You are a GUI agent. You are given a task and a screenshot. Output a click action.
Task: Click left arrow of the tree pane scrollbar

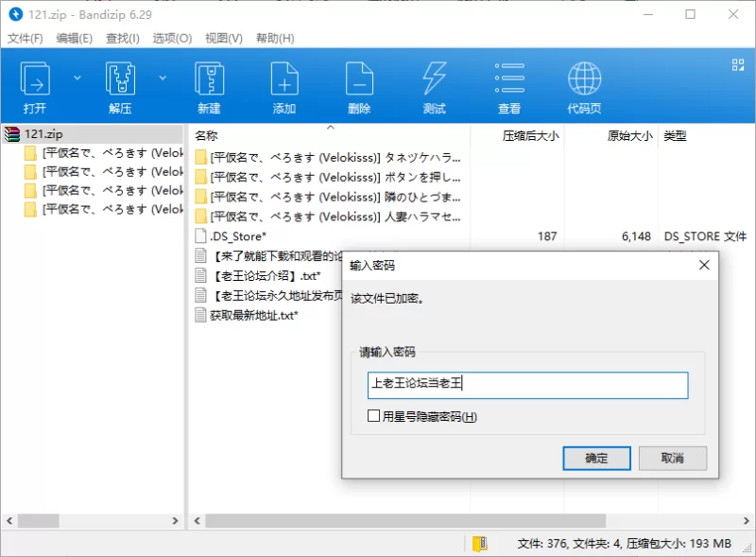coord(9,521)
